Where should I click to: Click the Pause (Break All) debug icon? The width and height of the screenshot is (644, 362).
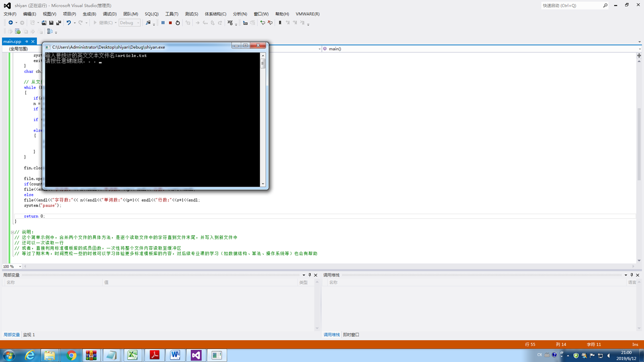163,23
